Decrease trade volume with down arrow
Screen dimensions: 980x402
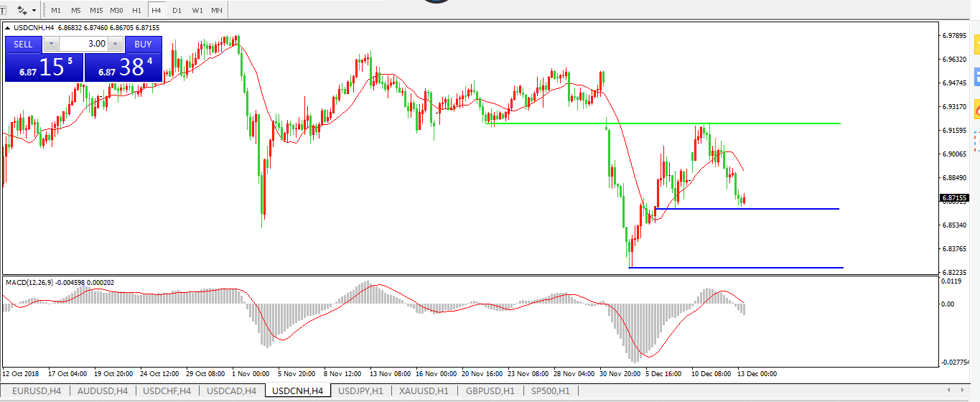[x=51, y=44]
